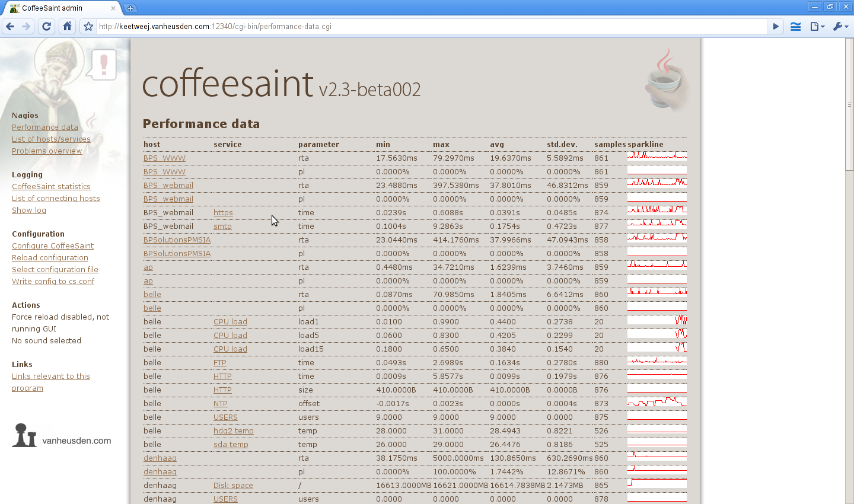Reload the current page

point(47,26)
